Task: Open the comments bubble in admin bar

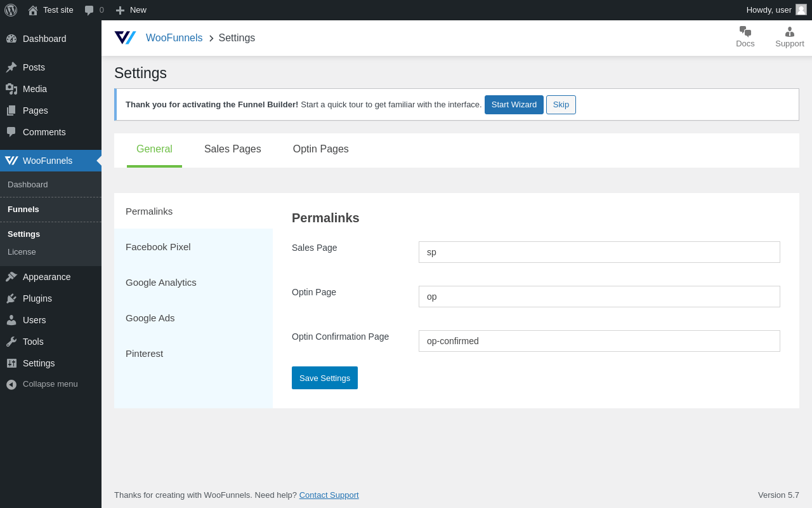Action: click(x=89, y=10)
